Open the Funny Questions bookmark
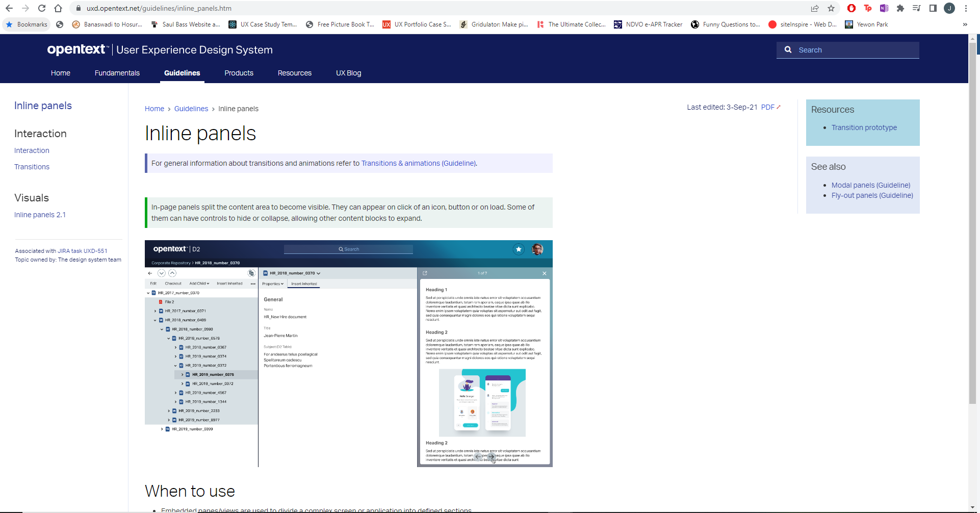This screenshot has height=513, width=980. (726, 24)
